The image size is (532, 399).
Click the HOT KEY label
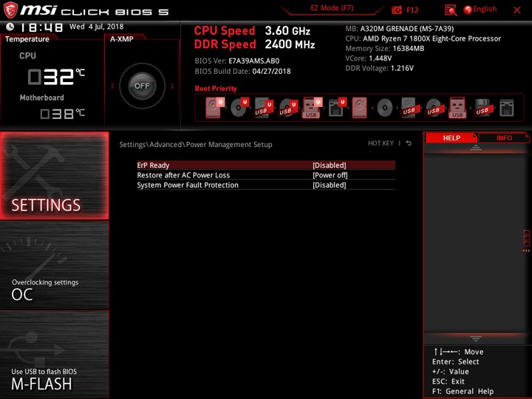[x=381, y=143]
